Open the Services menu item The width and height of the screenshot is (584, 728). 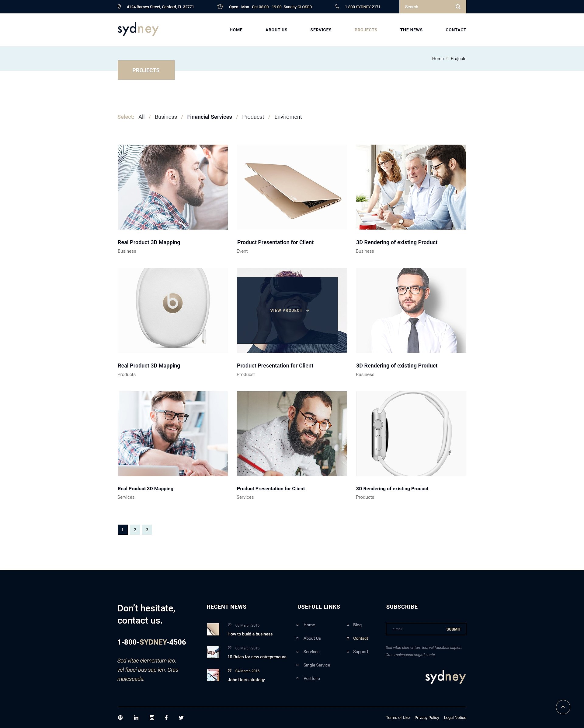320,29
